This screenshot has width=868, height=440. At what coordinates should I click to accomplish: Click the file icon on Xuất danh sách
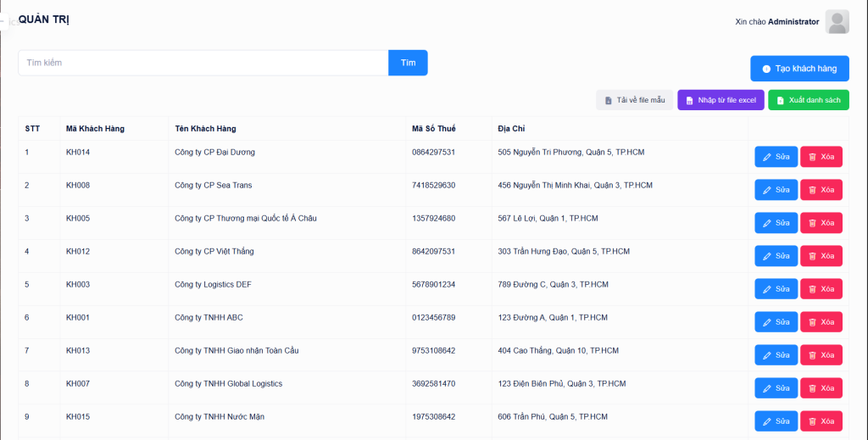[780, 101]
